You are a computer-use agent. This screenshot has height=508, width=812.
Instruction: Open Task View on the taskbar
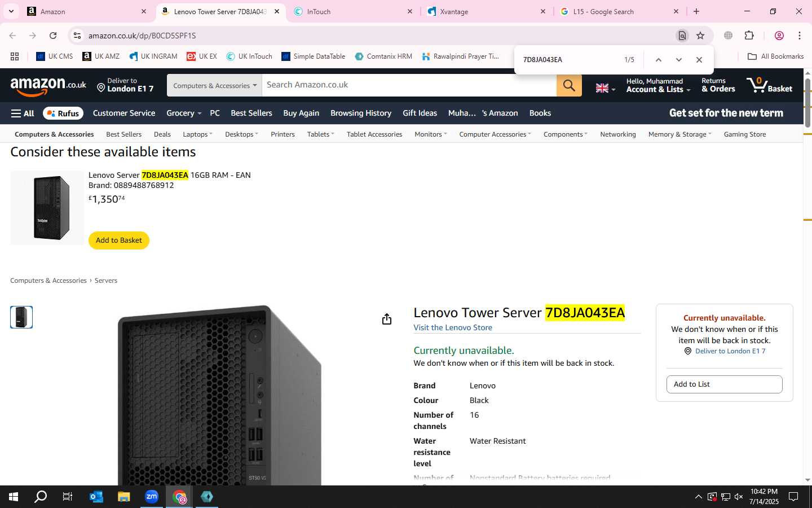(x=68, y=497)
